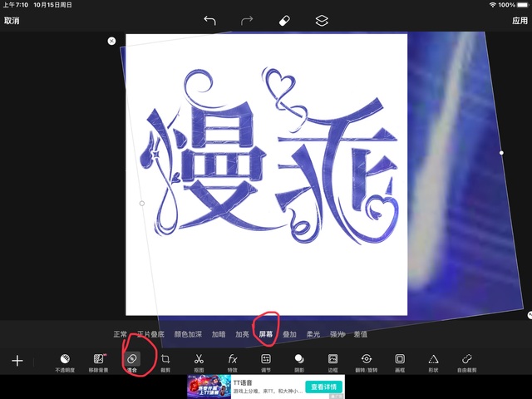Select the 柔光 soft light blend mode
The height and width of the screenshot is (399, 532).
point(313,334)
